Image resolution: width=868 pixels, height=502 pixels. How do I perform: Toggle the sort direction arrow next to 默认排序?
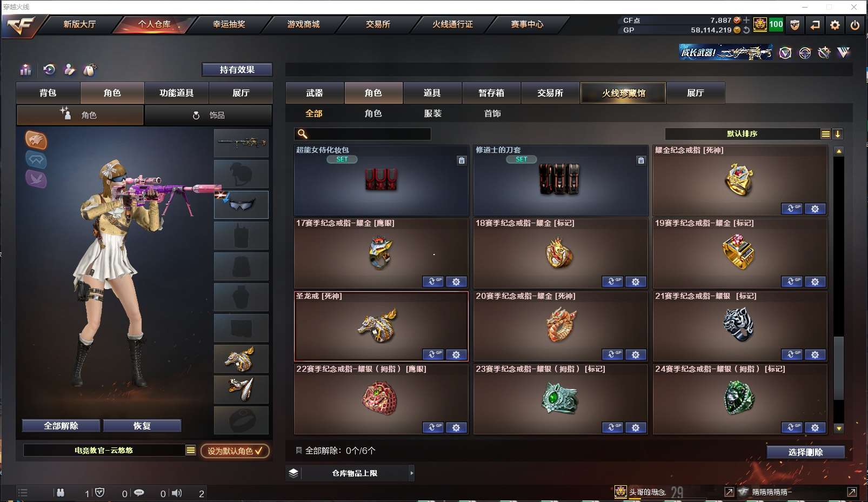pos(838,134)
